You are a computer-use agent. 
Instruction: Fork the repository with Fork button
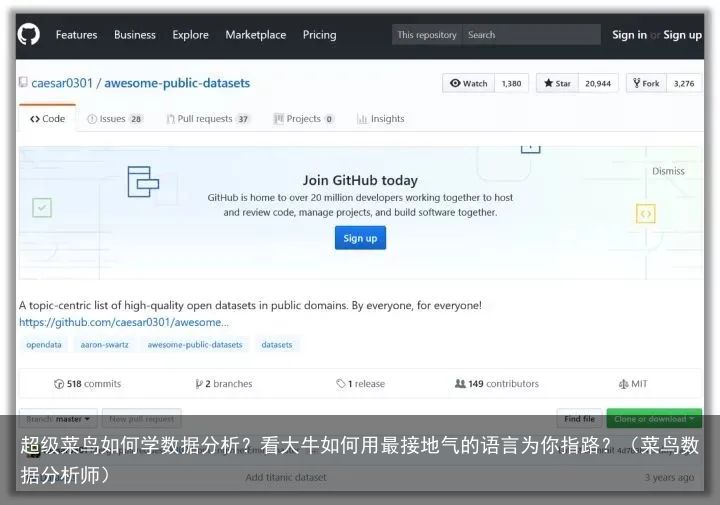[646, 83]
